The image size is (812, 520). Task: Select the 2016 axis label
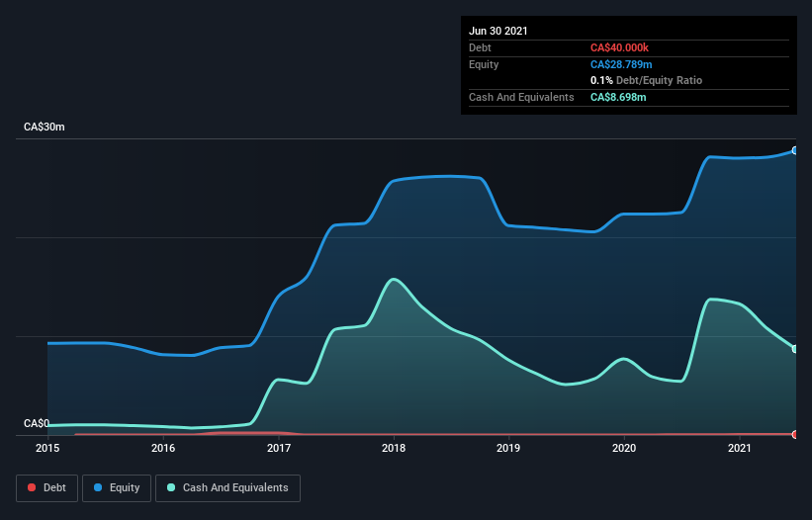pos(163,448)
